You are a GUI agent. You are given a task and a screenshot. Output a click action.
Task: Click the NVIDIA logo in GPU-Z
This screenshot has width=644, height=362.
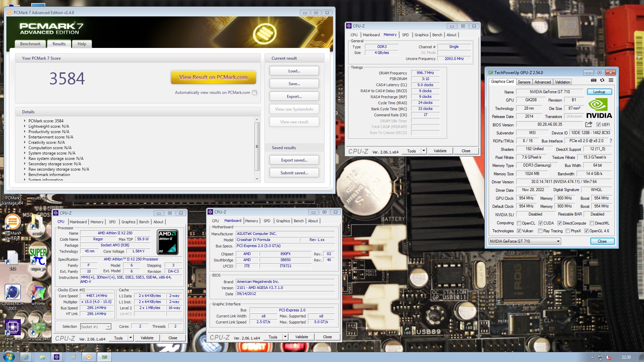coord(599,108)
